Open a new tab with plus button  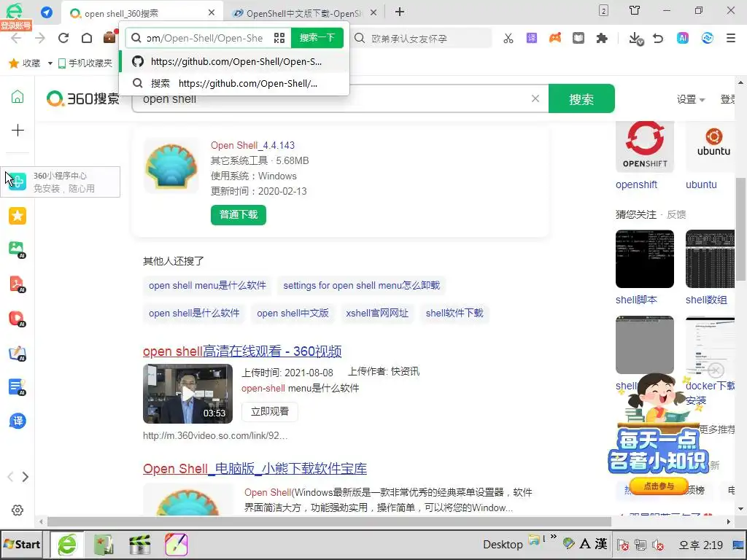pyautogui.click(x=400, y=12)
